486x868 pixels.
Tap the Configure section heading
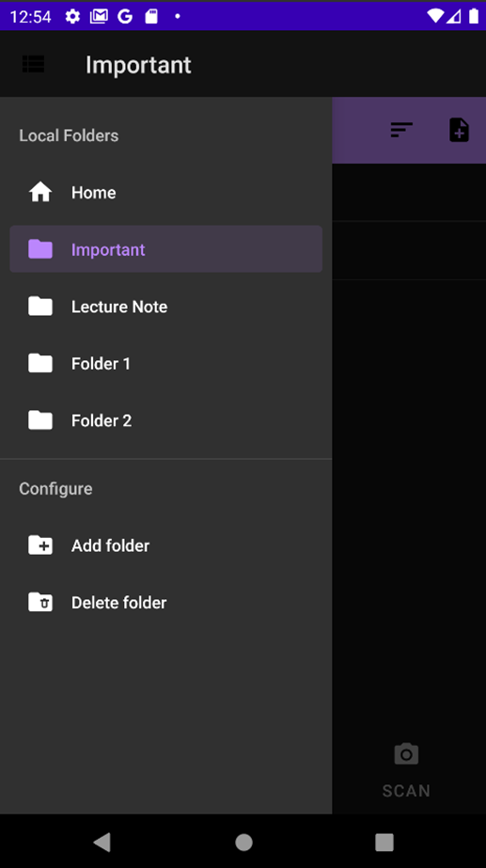[55, 489]
